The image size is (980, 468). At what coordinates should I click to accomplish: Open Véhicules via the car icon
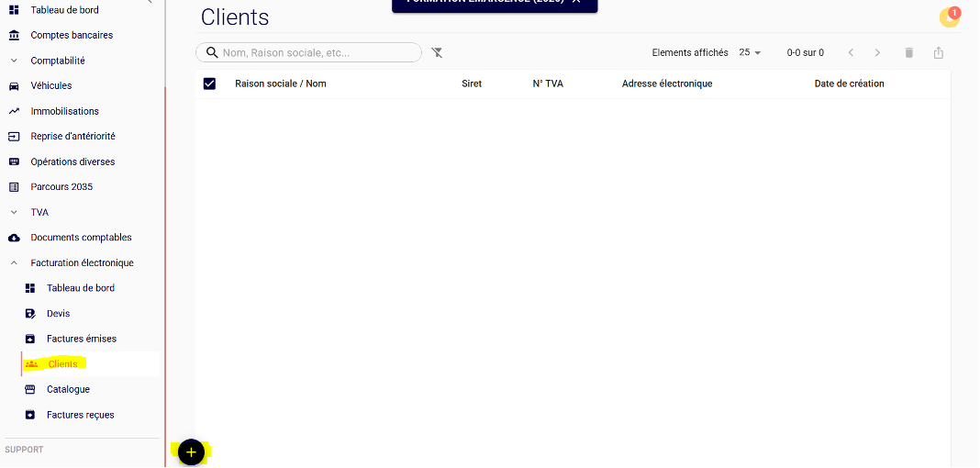pos(14,86)
